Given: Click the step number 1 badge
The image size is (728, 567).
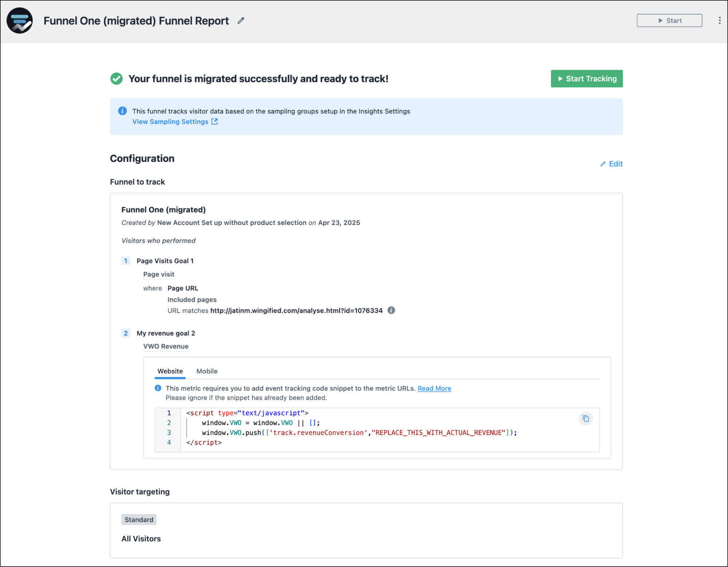Looking at the screenshot, I should tap(126, 261).
